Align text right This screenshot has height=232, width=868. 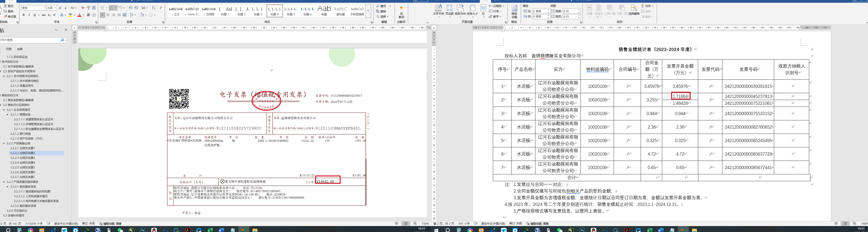(x=113, y=15)
